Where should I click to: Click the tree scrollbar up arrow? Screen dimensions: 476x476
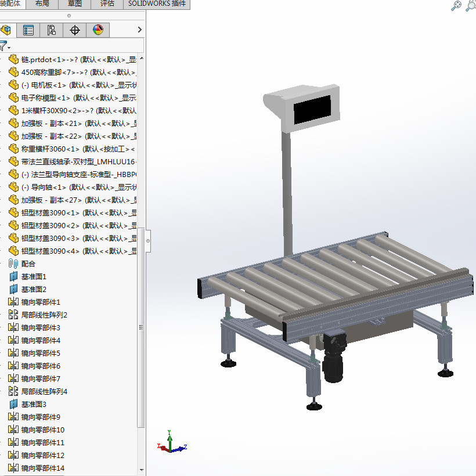point(142,58)
